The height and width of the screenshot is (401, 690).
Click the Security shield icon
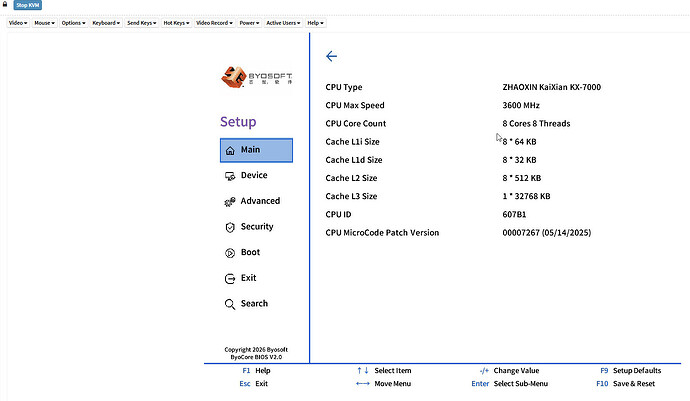230,227
